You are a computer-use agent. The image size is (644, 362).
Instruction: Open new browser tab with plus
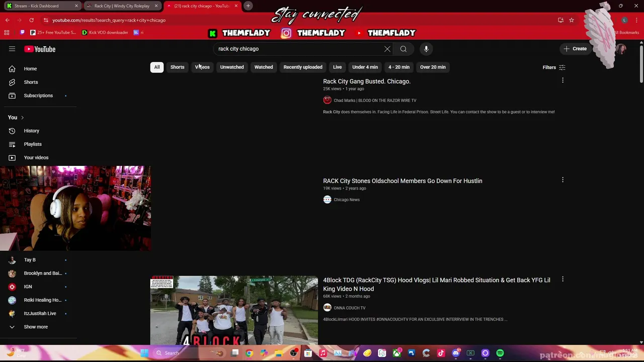pos(248,6)
